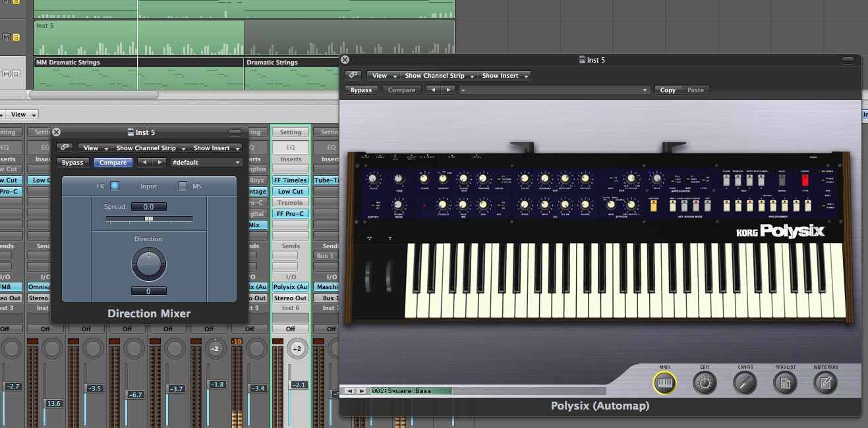The width and height of the screenshot is (868, 428).
Task: Go to previous preset in Direction Mixer
Action: point(144,163)
